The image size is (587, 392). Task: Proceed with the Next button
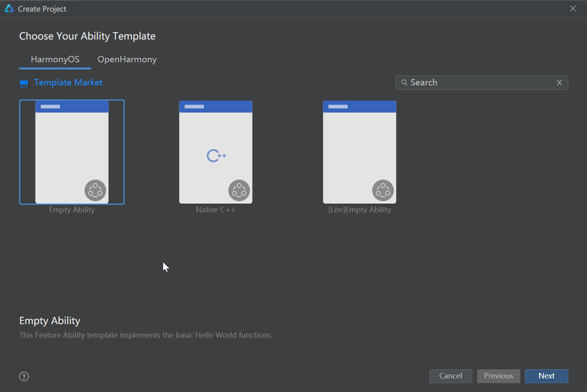coord(546,376)
